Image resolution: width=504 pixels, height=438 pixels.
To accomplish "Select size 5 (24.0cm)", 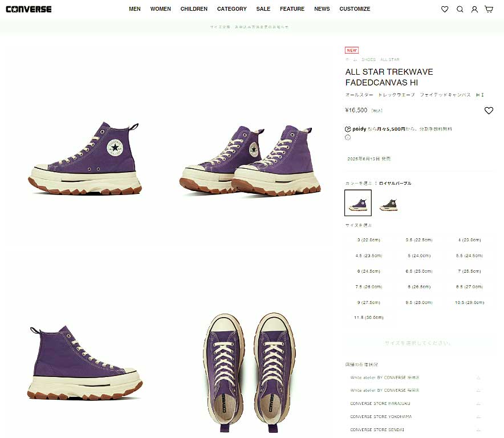I will point(419,255).
